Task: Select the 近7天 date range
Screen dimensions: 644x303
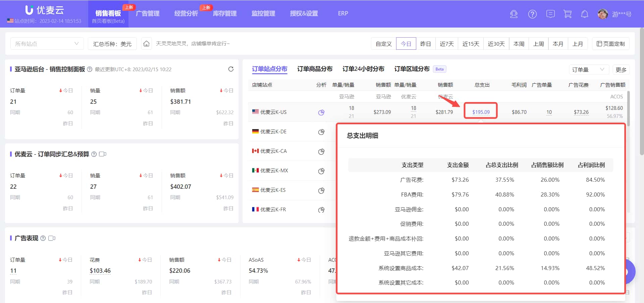Action: click(x=447, y=44)
